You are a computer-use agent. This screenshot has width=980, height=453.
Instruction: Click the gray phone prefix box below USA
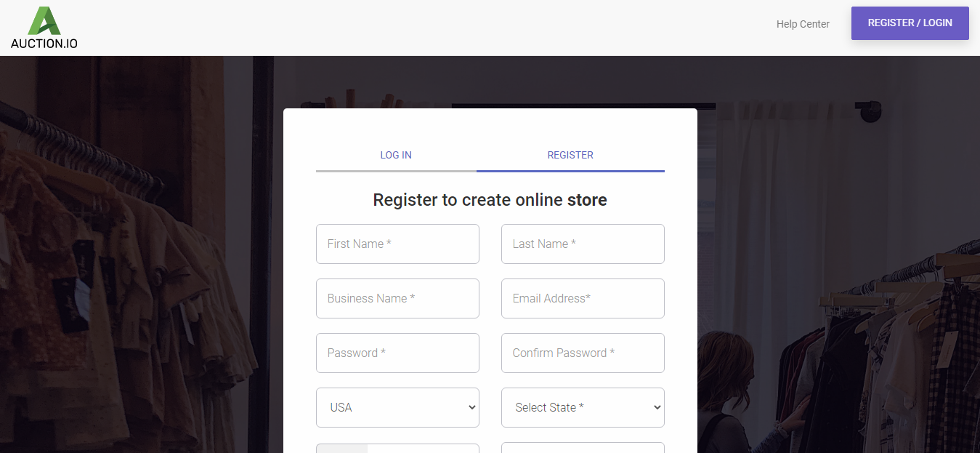pos(342,448)
